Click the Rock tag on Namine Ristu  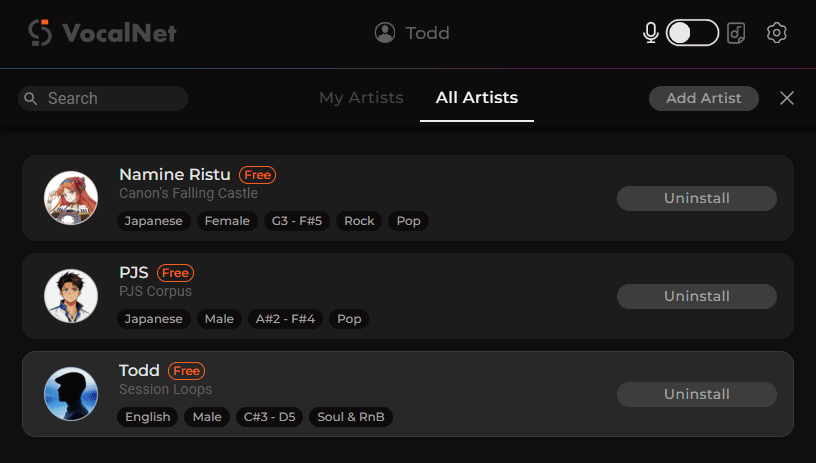359,221
